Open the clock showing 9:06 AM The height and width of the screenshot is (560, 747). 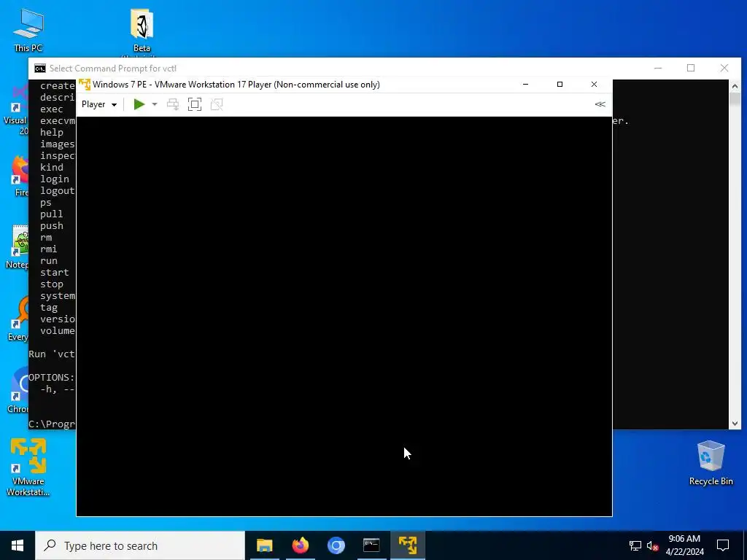tap(684, 545)
